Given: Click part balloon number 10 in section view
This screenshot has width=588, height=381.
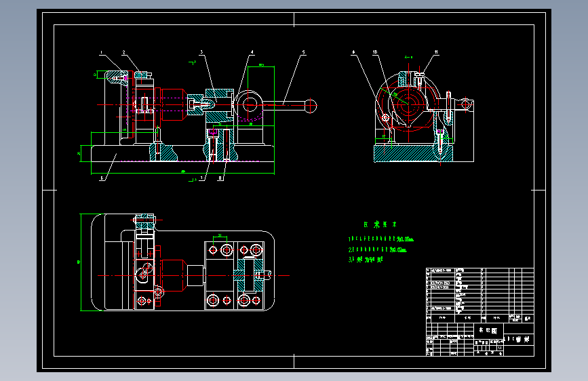Looking at the screenshot, I should (x=375, y=52).
